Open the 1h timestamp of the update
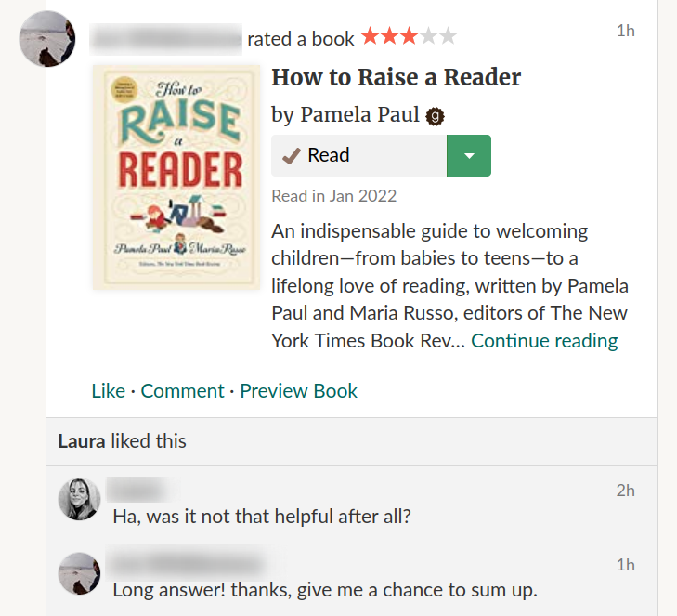677x616 pixels. [x=625, y=31]
